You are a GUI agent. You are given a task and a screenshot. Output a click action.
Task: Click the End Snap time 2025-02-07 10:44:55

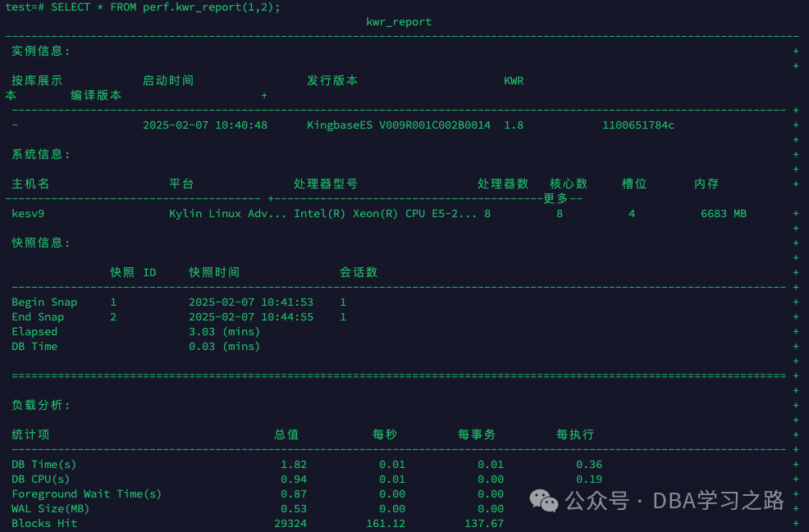pos(251,317)
